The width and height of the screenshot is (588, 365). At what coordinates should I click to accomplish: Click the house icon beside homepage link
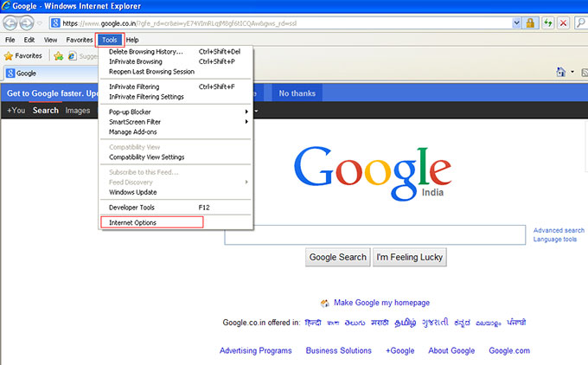tap(325, 303)
